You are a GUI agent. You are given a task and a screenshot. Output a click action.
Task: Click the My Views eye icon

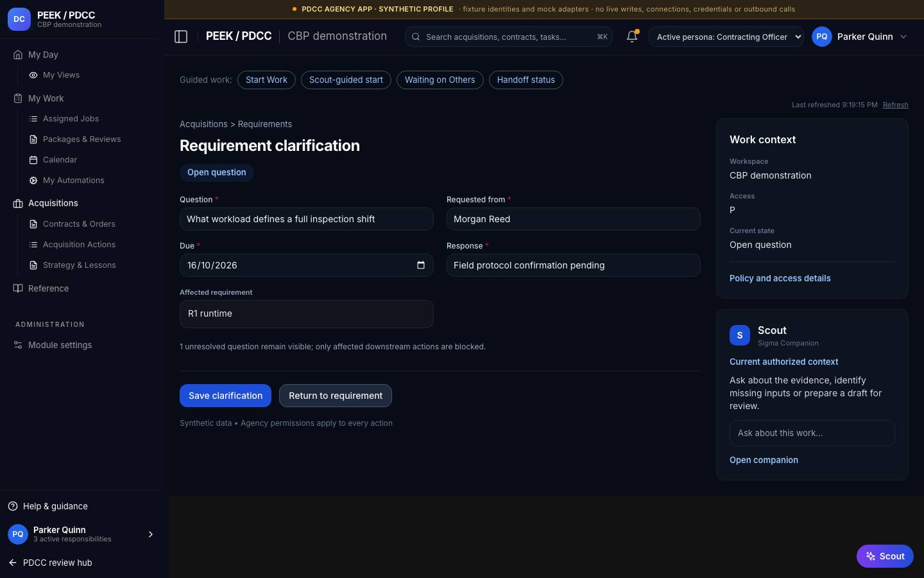(33, 75)
